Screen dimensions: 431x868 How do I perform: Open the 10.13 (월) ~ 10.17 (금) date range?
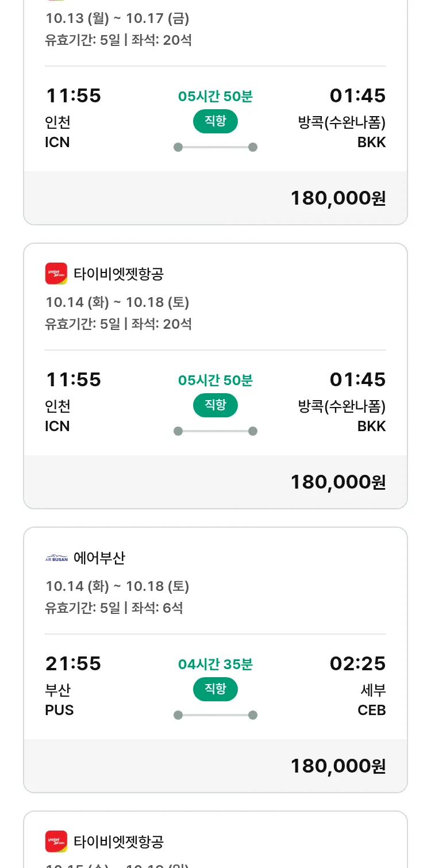click(117, 18)
